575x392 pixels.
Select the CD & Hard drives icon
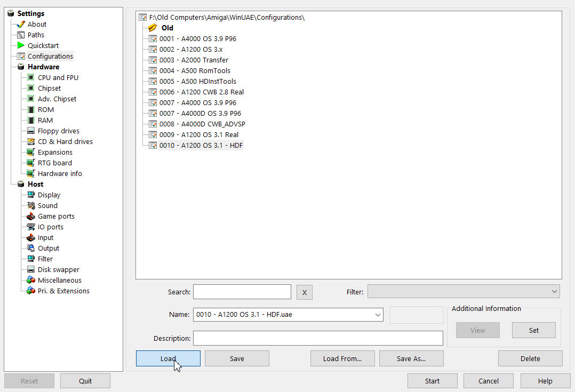pyautogui.click(x=31, y=141)
